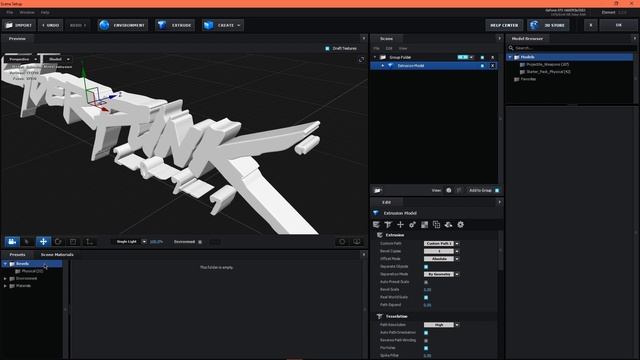Toggle the Separate Objects checkbox

[x=426, y=267]
